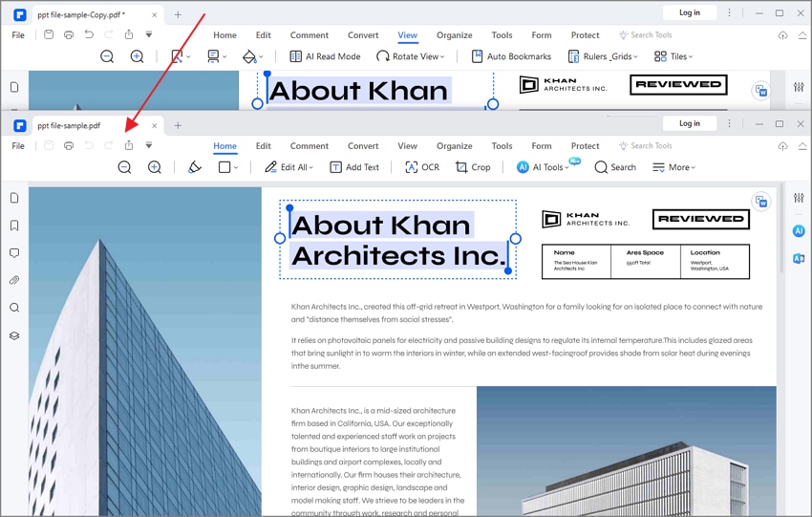Close the ppt file-sample.pdf tab
Image resolution: width=812 pixels, height=517 pixels.
155,125
